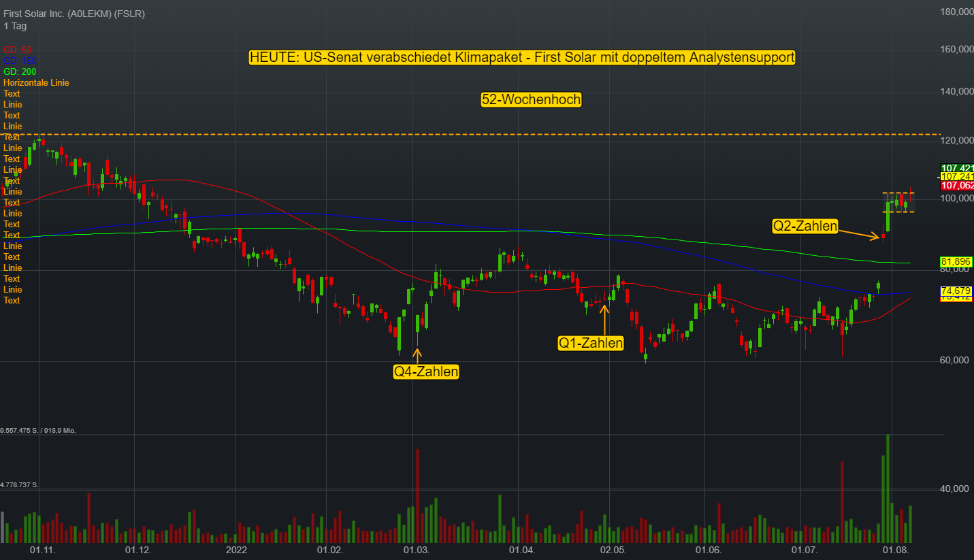Click the 120,000 price axis label

pyautogui.click(x=956, y=140)
